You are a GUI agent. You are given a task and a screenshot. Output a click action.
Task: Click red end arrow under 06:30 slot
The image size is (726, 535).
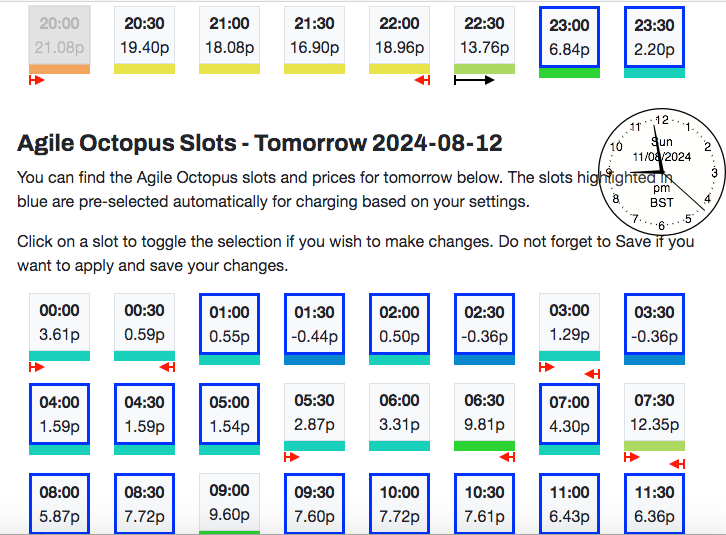pos(507,457)
